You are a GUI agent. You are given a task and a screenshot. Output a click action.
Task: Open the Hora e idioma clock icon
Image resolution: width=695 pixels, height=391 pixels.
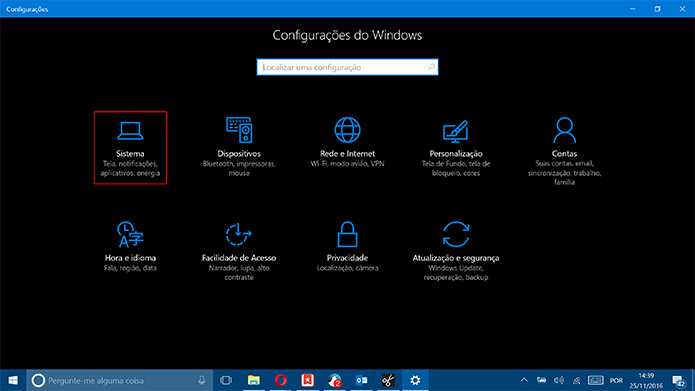[130, 234]
